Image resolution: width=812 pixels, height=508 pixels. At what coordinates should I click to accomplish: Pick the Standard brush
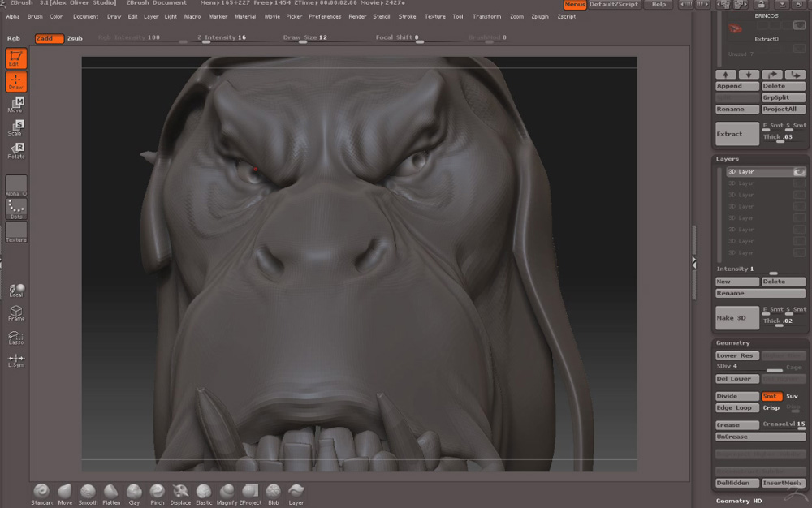41,494
